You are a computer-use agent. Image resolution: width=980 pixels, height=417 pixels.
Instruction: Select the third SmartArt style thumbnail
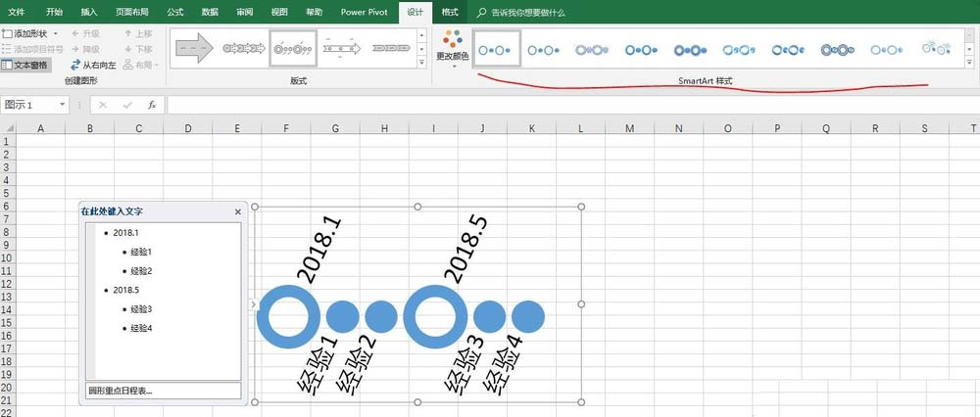592,49
